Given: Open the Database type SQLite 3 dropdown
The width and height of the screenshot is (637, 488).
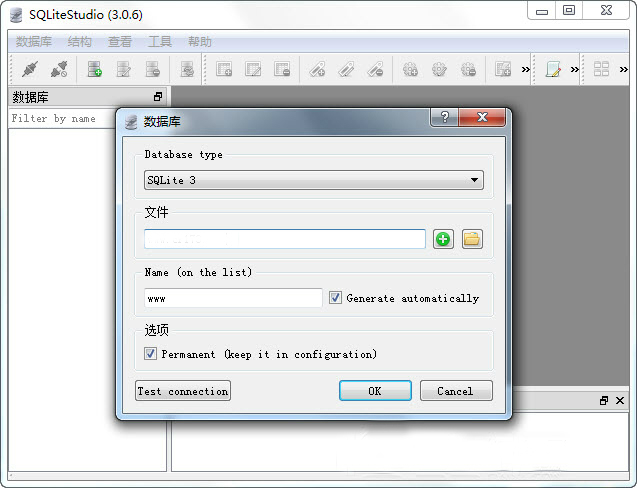Looking at the screenshot, I should point(314,180).
